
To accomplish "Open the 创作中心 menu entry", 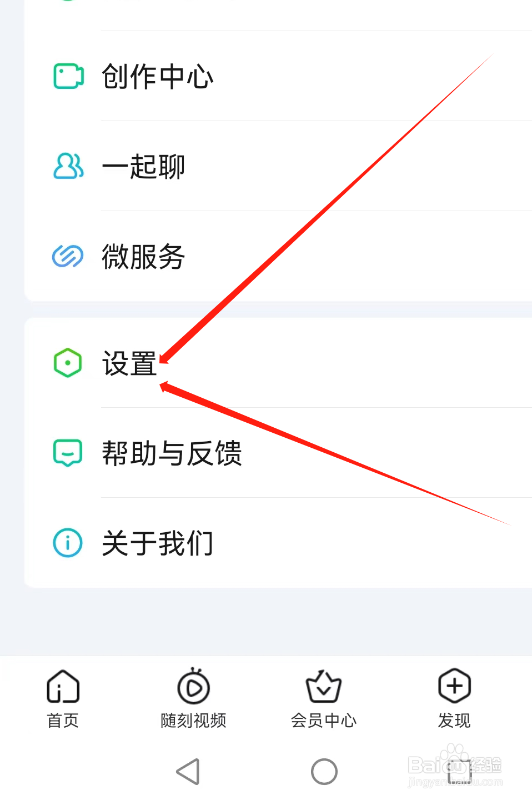I will point(278,77).
